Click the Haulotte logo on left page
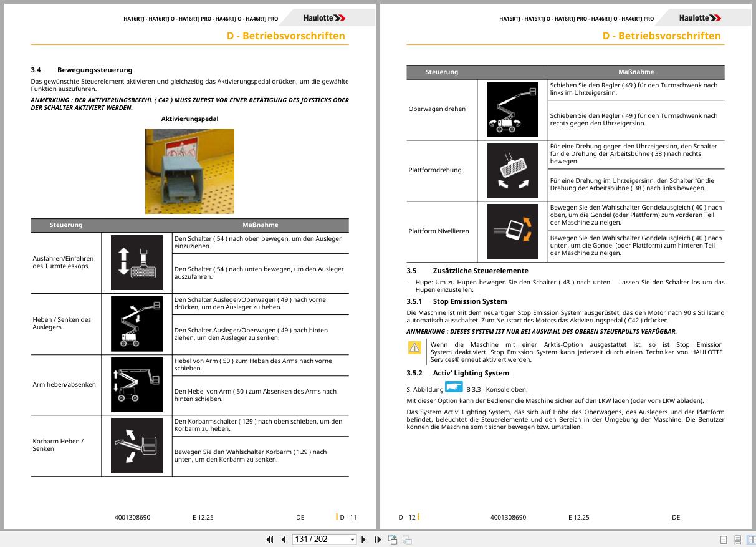This screenshot has height=547, width=756. click(325, 18)
